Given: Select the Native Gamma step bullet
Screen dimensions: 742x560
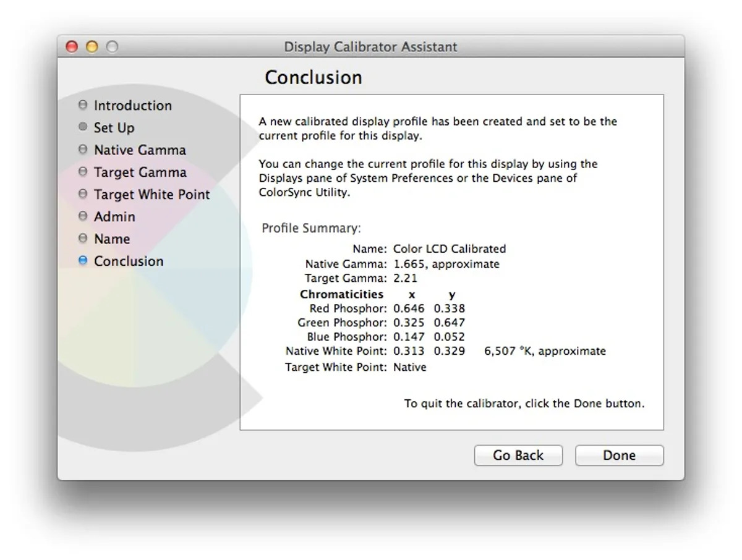Looking at the screenshot, I should 83,150.
